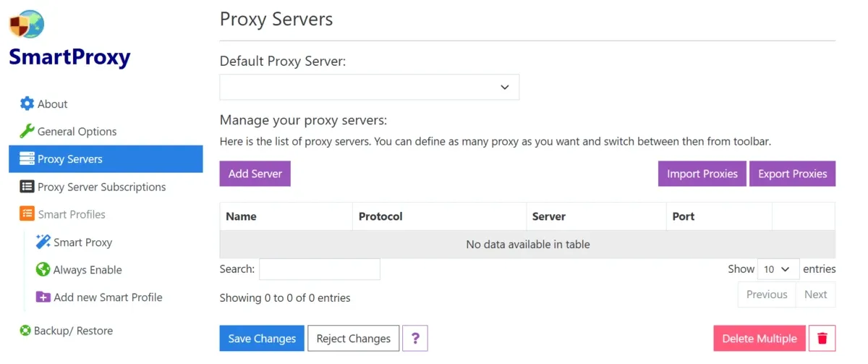
Task: Click the green globe Always Enable icon
Action: pos(43,269)
